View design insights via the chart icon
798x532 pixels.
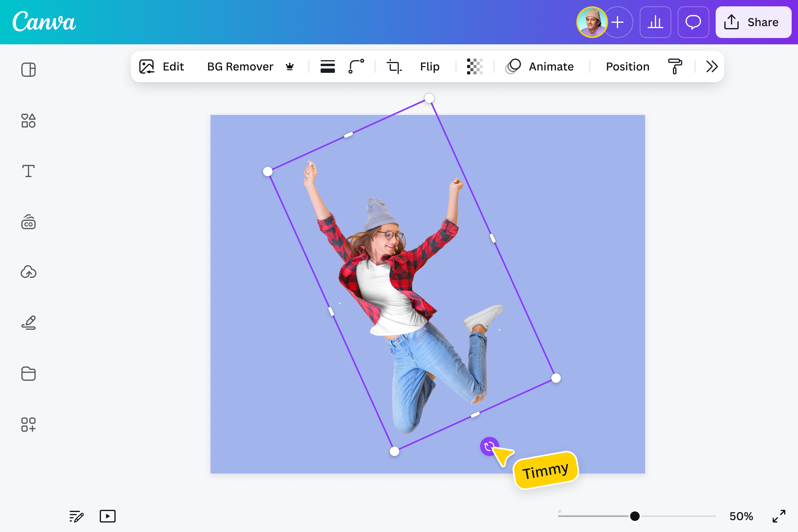(655, 22)
